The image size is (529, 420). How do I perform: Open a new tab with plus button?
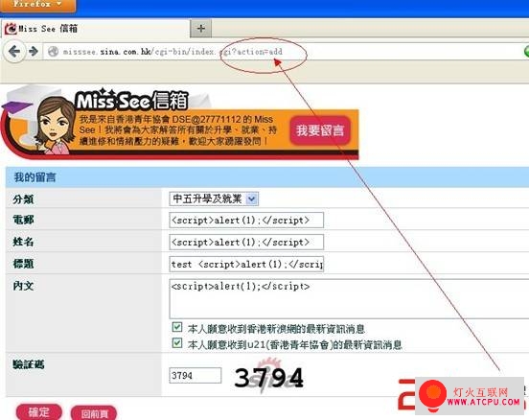tap(201, 29)
